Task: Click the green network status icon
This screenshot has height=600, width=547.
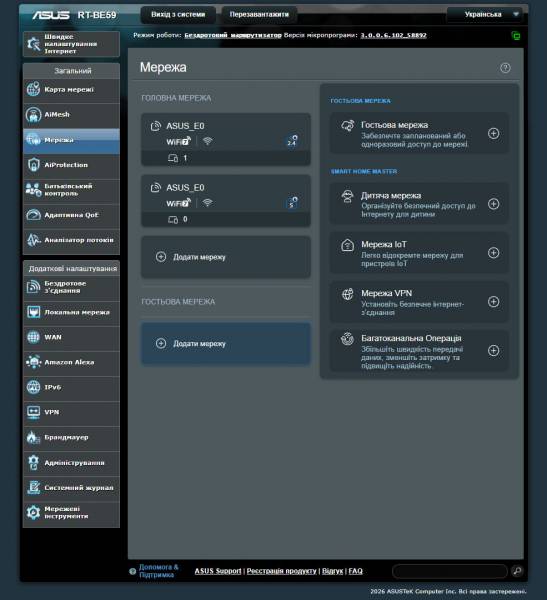Action: (x=516, y=36)
